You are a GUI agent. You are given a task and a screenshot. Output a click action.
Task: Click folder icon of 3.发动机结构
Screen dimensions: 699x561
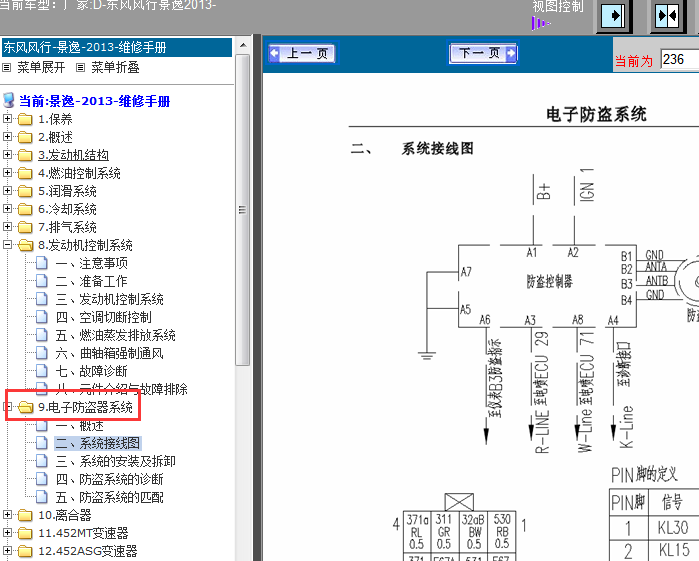click(25, 155)
